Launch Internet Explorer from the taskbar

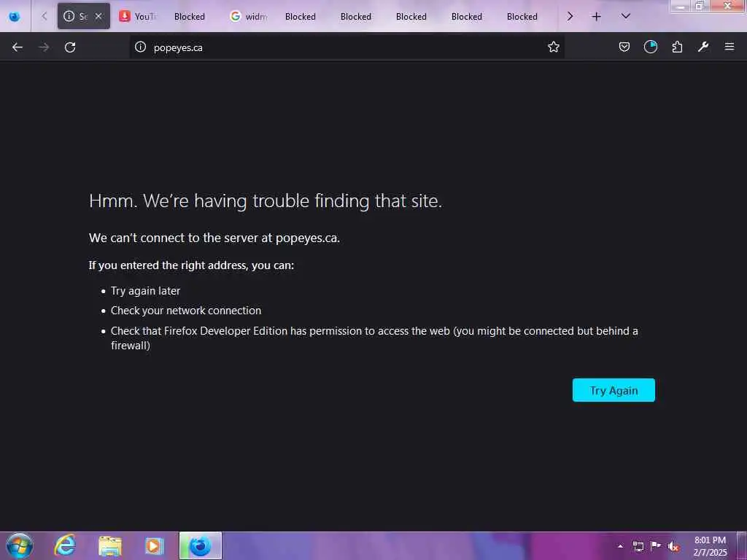(x=65, y=545)
